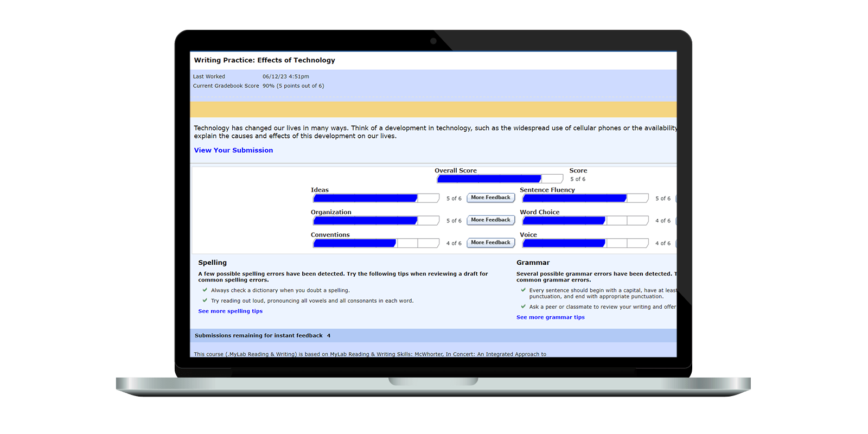The image size is (868, 434).
Task: Click the Voice score bar
Action: pos(585,244)
